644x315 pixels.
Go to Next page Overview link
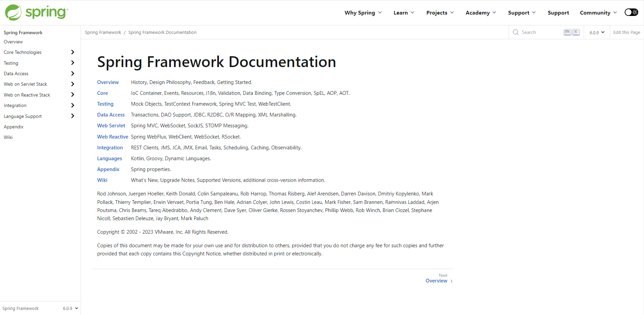point(436,281)
